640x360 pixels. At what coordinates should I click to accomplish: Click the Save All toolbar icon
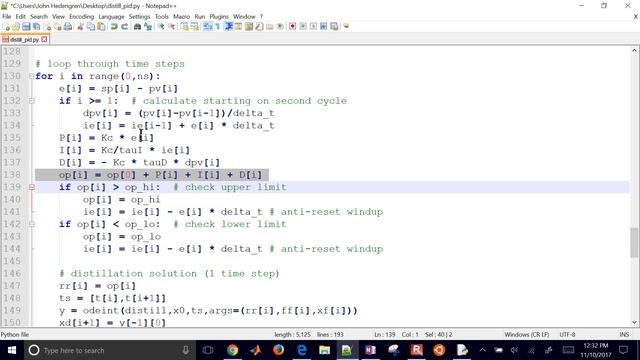click(37, 27)
